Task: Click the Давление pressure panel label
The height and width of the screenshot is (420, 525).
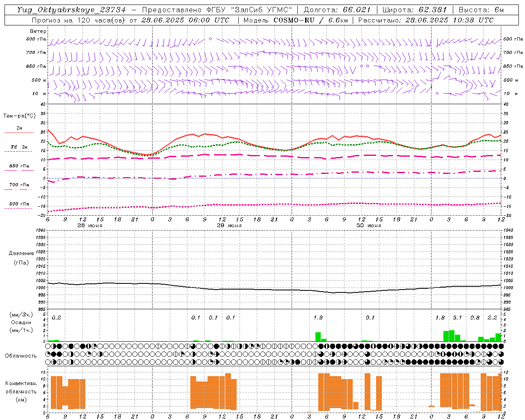Action: pyautogui.click(x=21, y=253)
